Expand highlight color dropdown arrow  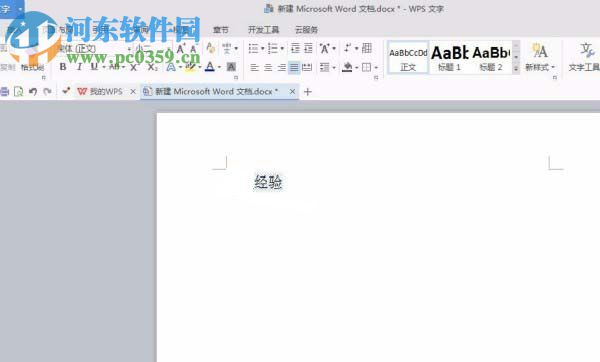[x=200, y=68]
